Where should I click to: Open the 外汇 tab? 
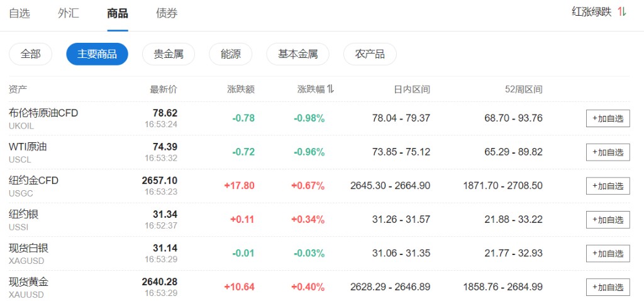pyautogui.click(x=68, y=13)
